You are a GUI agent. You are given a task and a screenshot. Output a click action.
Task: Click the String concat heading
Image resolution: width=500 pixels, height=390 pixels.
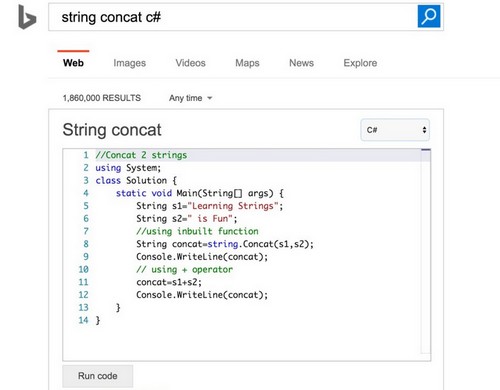(112, 130)
